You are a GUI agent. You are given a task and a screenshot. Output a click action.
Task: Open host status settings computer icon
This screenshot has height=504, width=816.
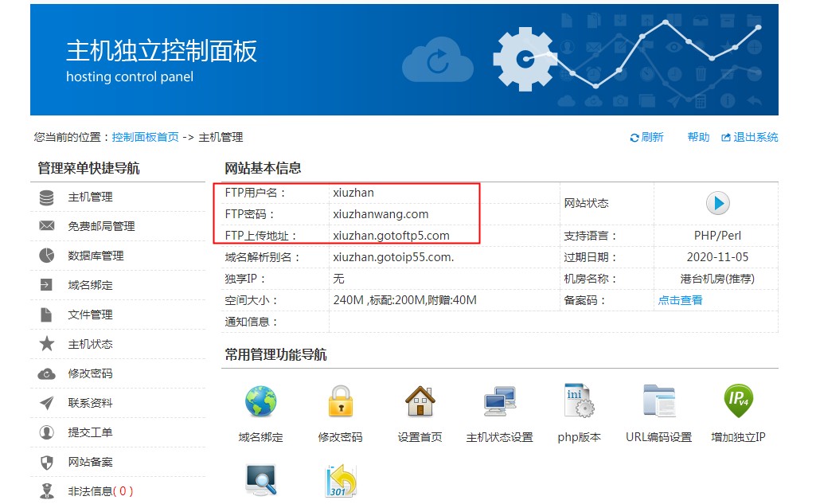point(499,402)
